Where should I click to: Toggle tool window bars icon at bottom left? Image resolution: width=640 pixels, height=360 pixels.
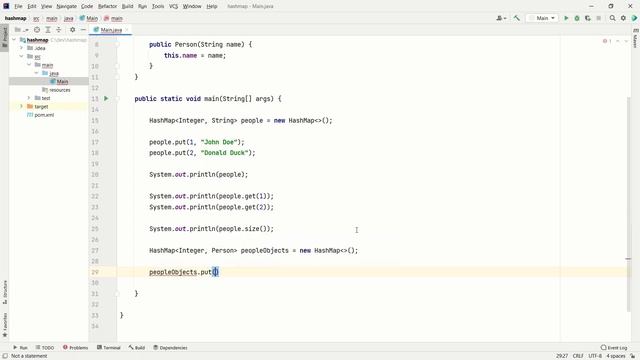point(5,356)
